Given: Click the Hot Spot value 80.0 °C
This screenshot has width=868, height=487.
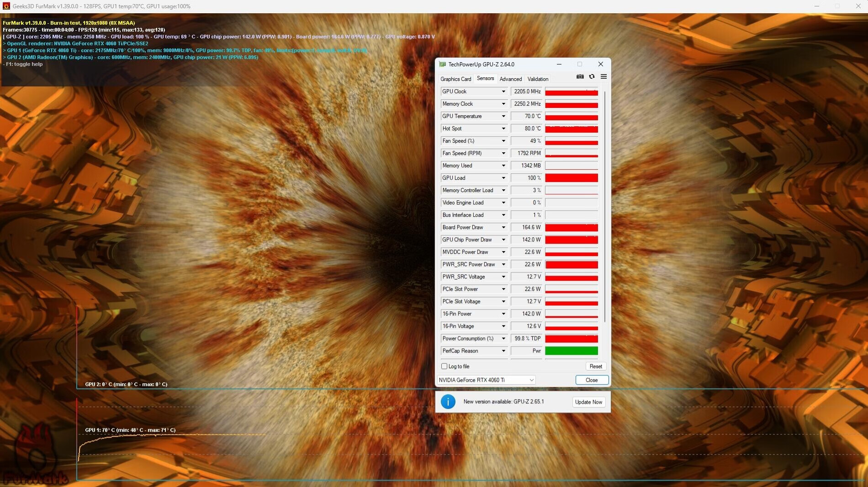Looking at the screenshot, I should (x=526, y=128).
